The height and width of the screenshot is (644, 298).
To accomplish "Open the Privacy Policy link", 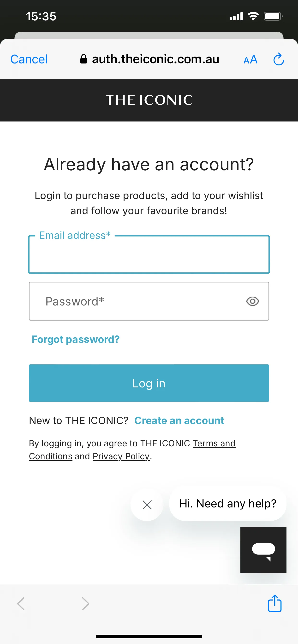I will point(121,456).
